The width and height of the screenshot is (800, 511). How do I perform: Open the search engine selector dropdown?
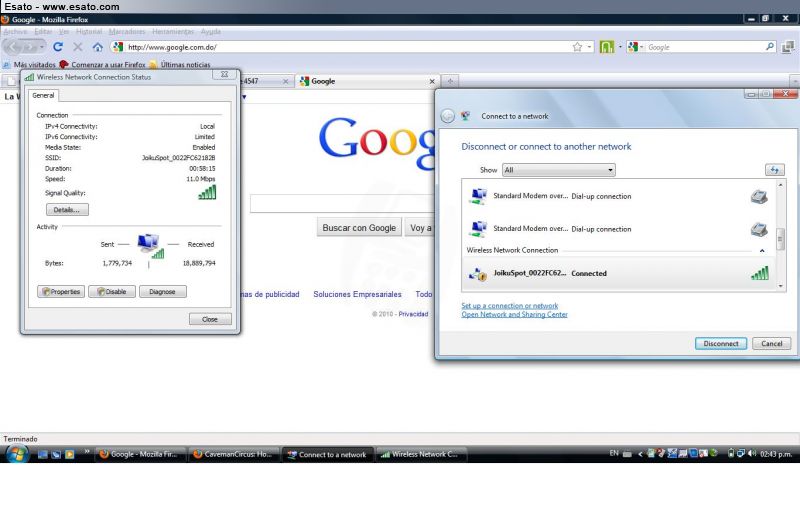point(635,46)
